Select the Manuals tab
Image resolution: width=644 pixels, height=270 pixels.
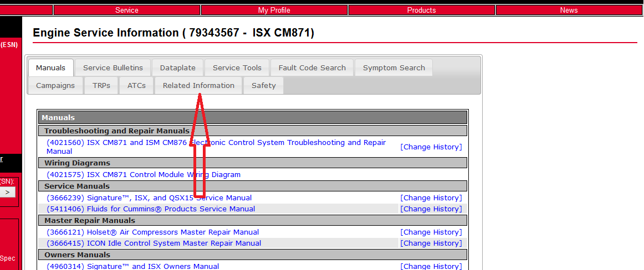(x=51, y=67)
